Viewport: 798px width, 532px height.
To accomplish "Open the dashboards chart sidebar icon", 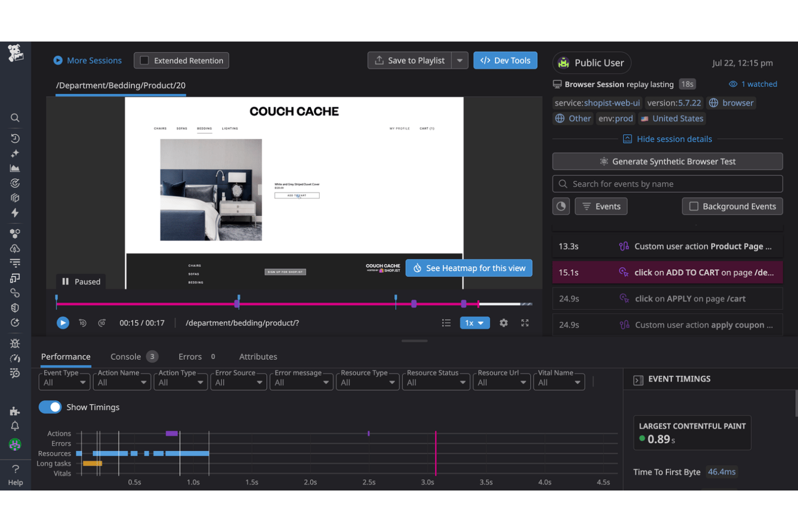I will click(15, 168).
